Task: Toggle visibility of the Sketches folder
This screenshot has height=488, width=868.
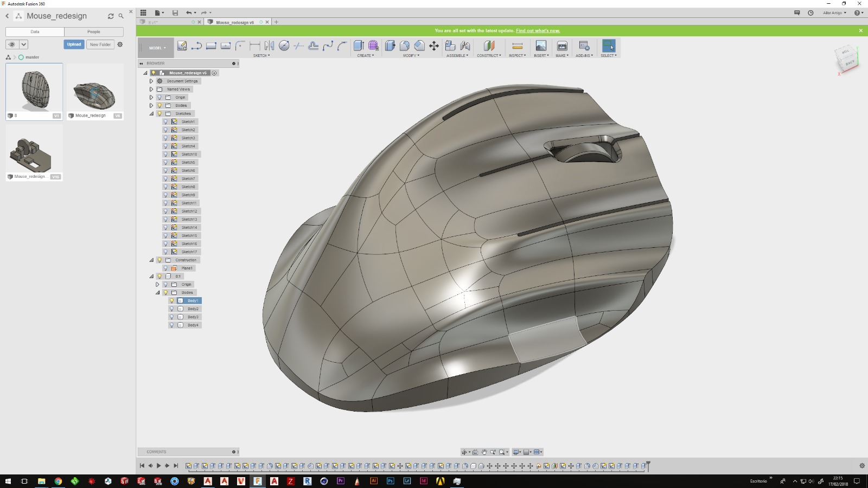Action: [159, 114]
